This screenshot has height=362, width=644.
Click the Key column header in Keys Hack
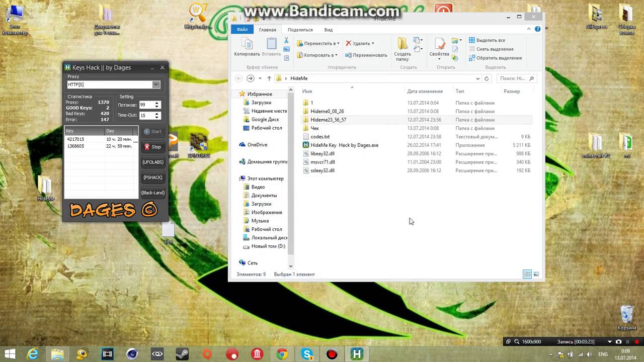tap(84, 131)
